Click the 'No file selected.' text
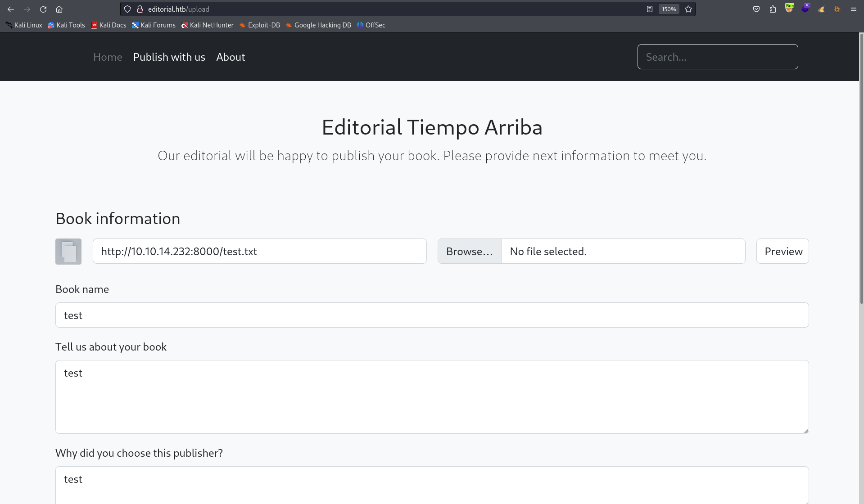Viewport: 864px width, 504px height. [x=548, y=252]
